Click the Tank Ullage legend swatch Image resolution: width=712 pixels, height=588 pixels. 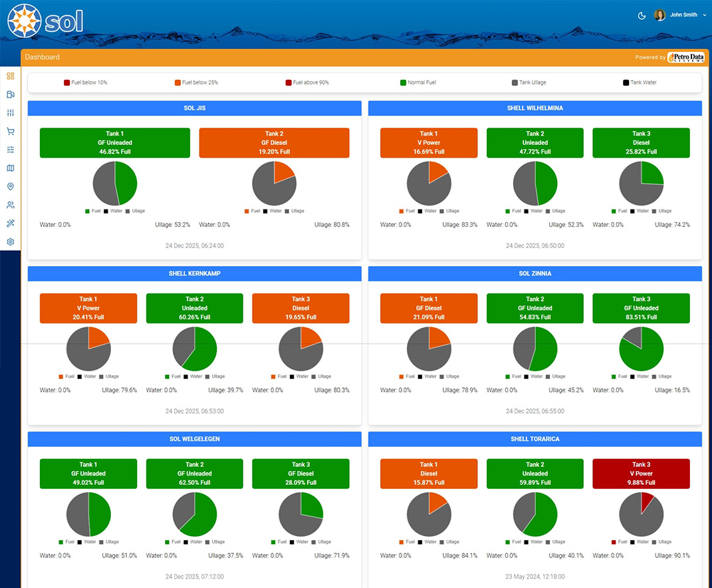pos(515,82)
